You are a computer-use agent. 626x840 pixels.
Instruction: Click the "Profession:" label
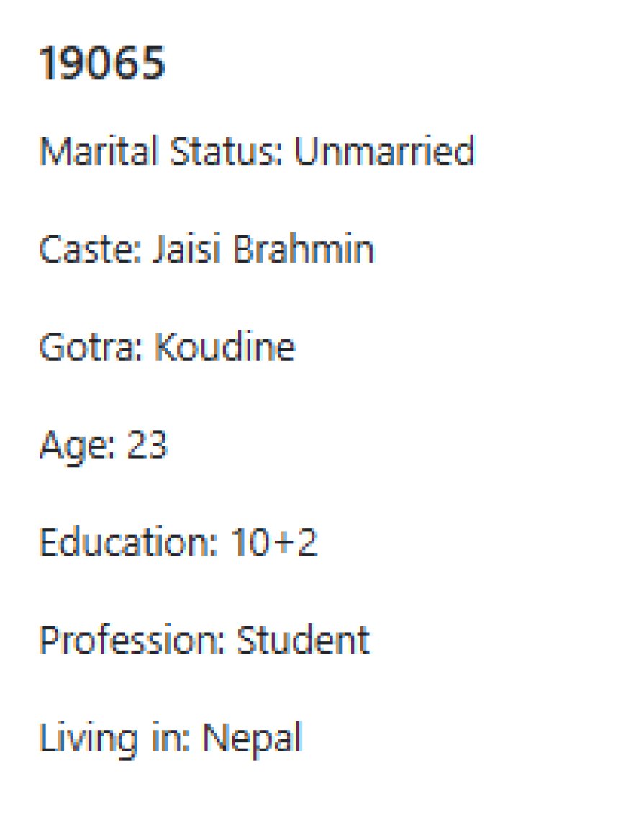(132, 641)
